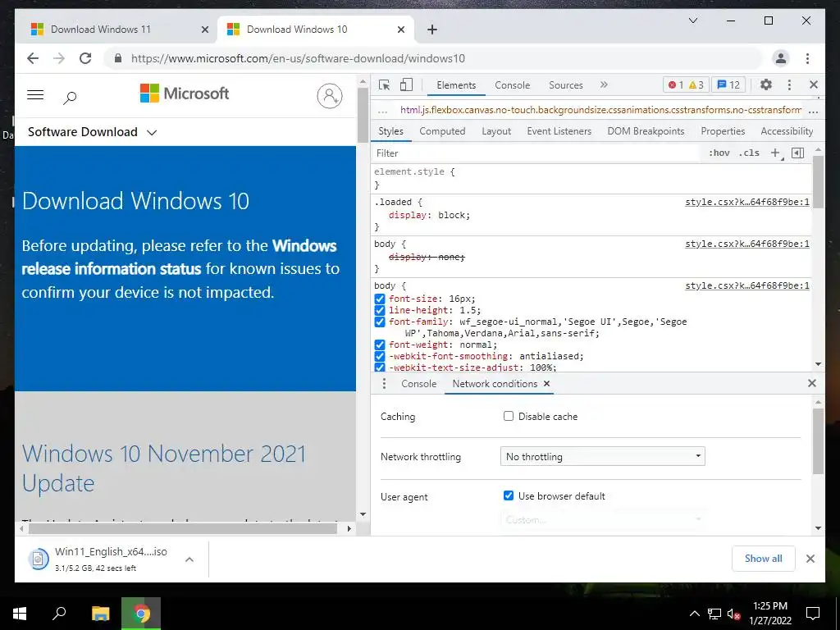
Task: Close the bottom drawer
Action: click(x=811, y=383)
